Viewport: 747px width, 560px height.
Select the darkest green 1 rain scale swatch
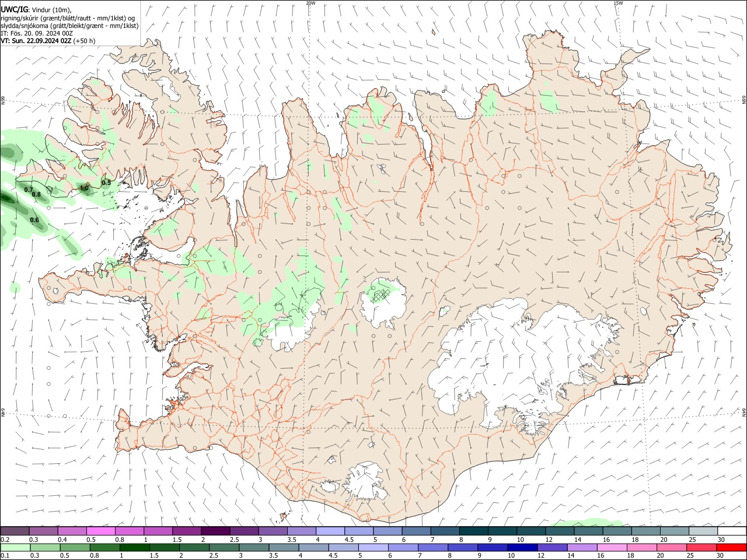click(x=134, y=548)
